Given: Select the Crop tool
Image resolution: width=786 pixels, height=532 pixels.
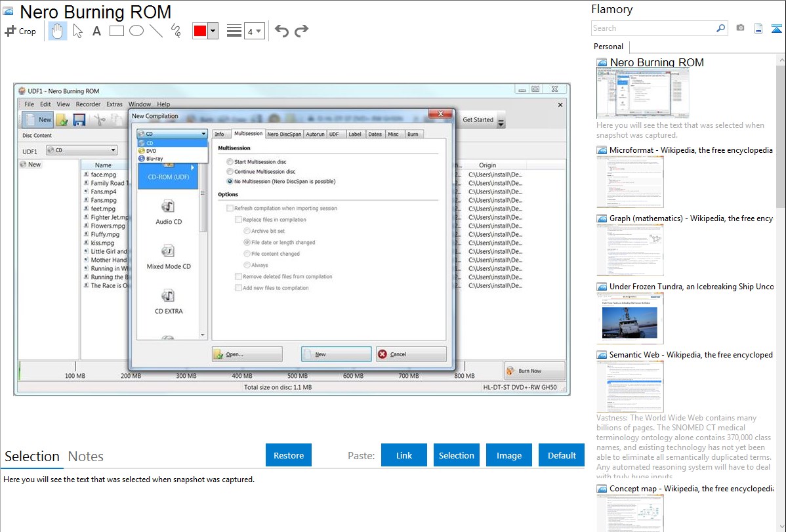Looking at the screenshot, I should (20, 31).
